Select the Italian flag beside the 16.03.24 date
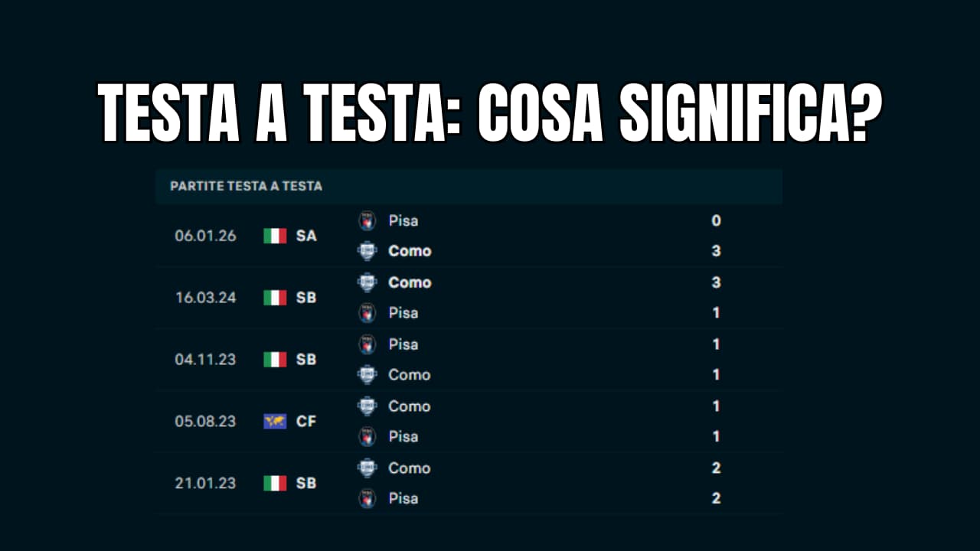 275,298
